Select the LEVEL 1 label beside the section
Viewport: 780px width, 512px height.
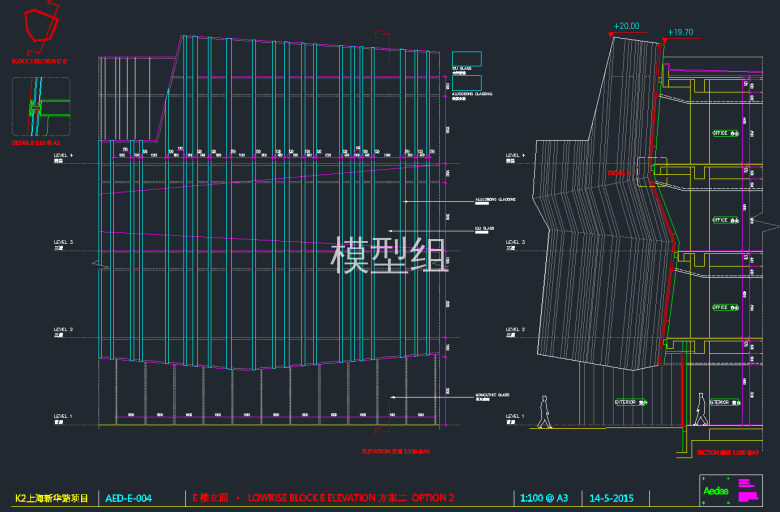(515, 419)
